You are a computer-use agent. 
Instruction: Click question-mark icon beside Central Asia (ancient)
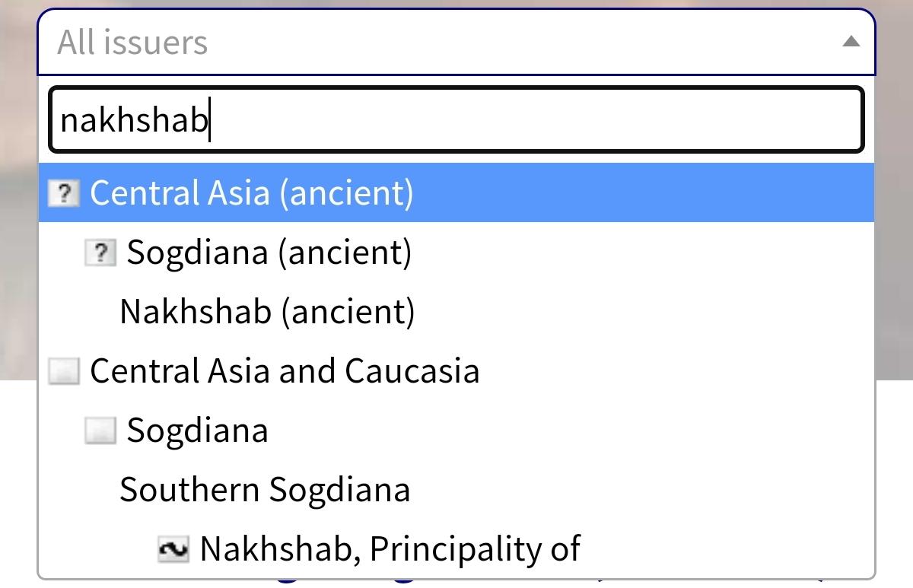[x=64, y=193]
